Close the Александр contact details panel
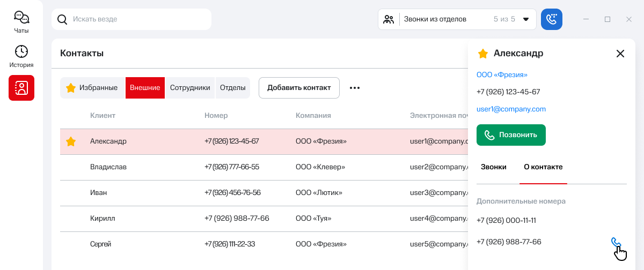This screenshot has width=644, height=270. 620,54
